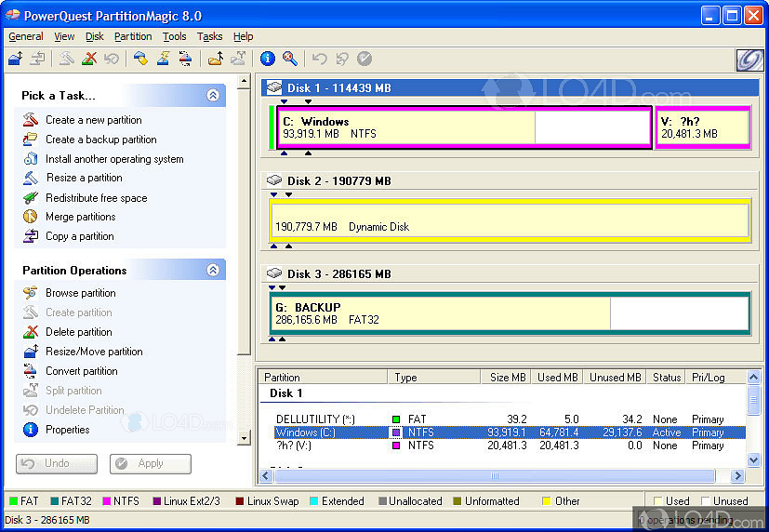Choose Resize a partition task
769x532 pixels.
pyautogui.click(x=85, y=178)
